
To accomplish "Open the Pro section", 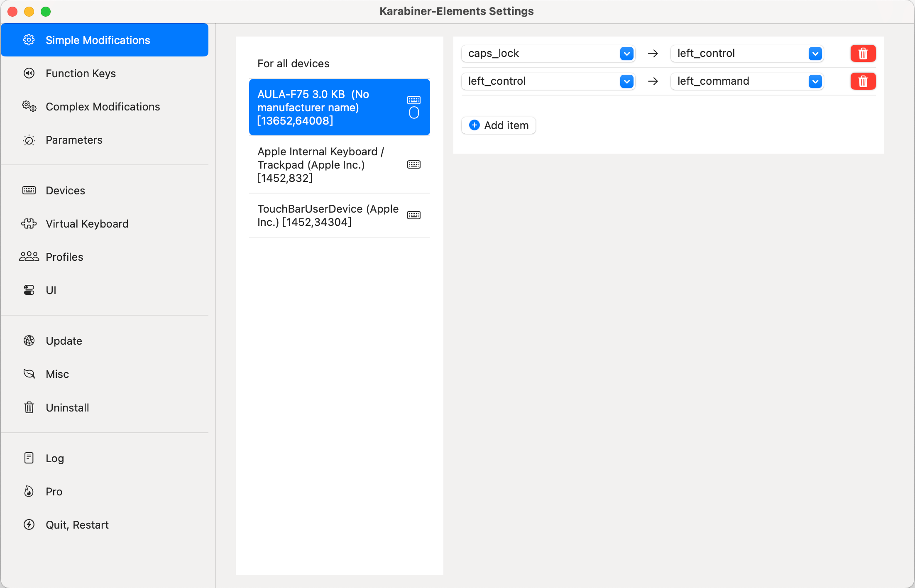I will [x=105, y=491].
